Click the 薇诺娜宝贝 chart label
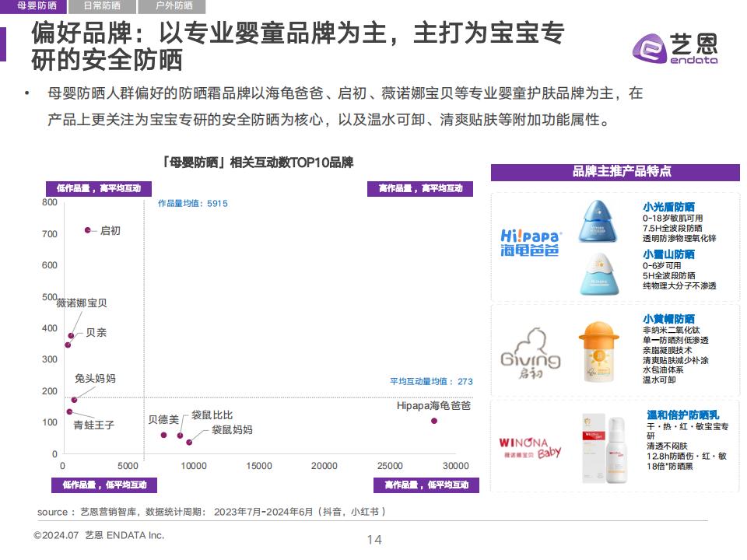This screenshot has width=747, height=560. pyautogui.click(x=82, y=303)
